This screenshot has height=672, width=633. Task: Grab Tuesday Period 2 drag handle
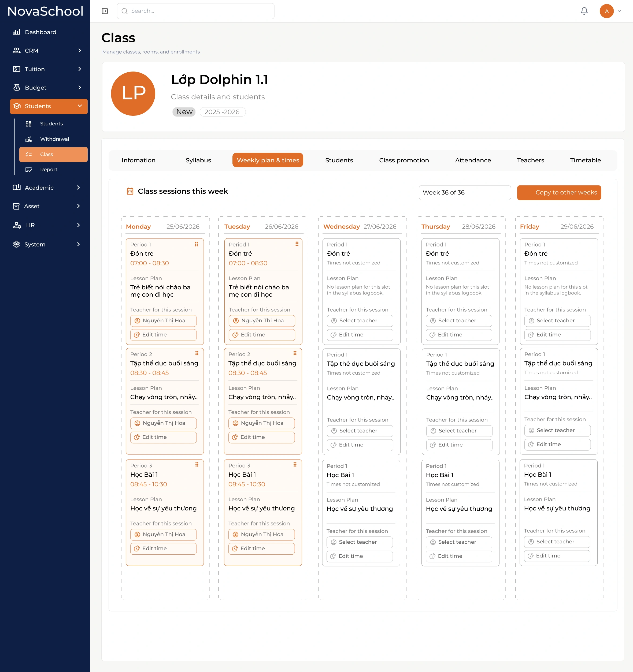tap(295, 353)
